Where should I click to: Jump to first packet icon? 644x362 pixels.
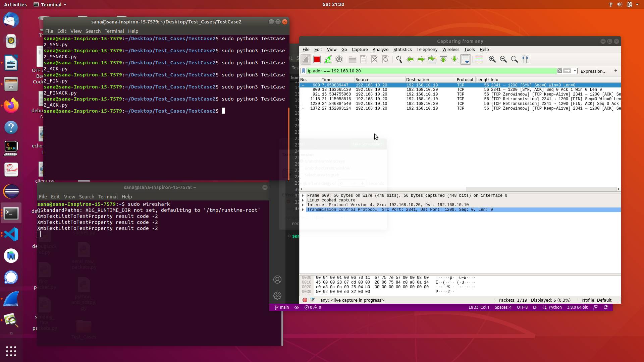click(443, 59)
